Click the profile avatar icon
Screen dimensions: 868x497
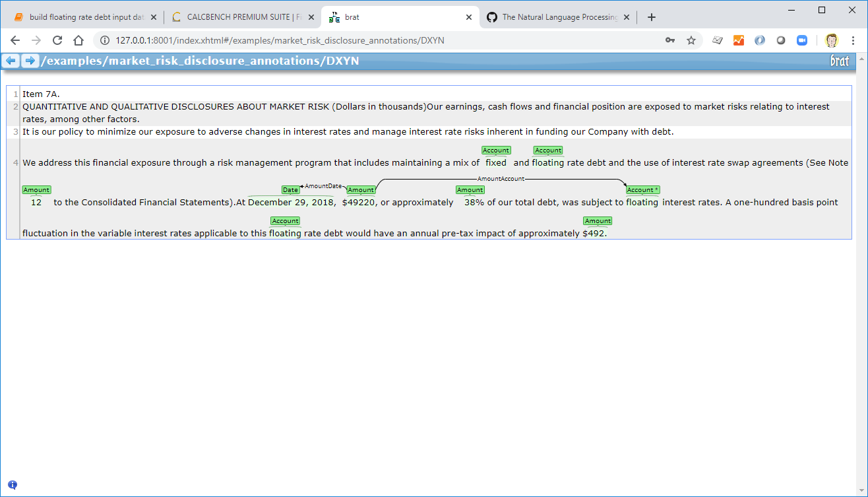click(832, 40)
